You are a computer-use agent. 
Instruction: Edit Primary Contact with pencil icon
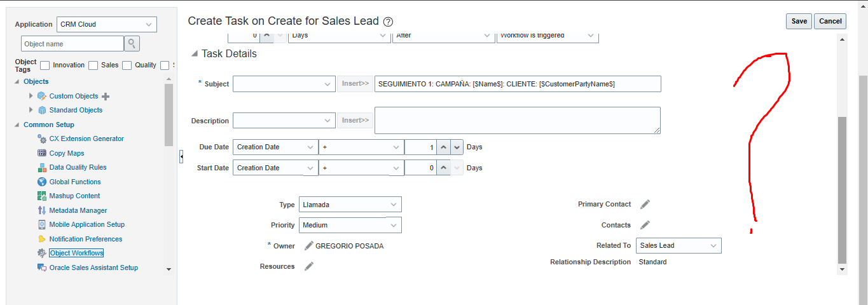pos(645,205)
